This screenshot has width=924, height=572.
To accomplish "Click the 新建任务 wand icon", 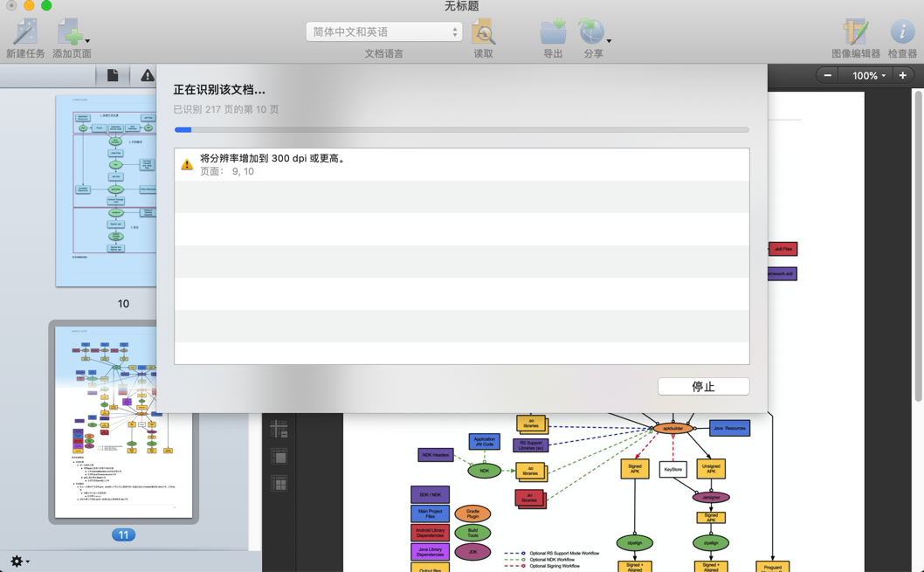I will tap(25, 31).
